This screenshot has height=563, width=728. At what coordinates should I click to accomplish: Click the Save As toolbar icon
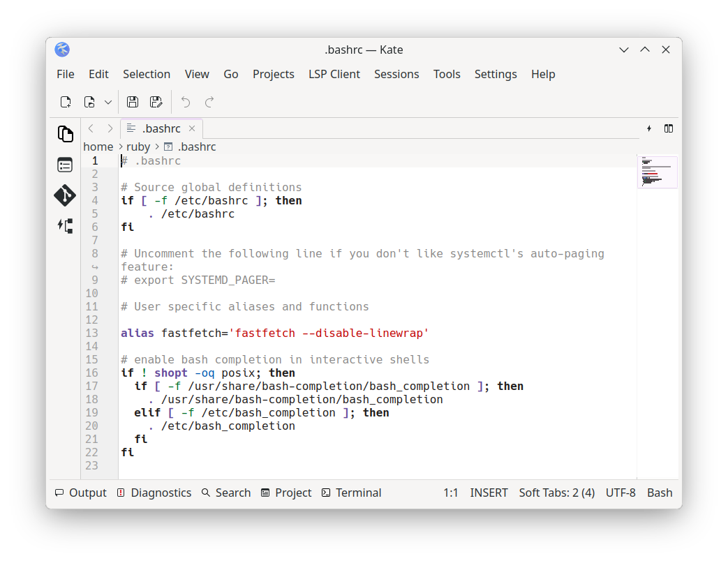tap(156, 102)
